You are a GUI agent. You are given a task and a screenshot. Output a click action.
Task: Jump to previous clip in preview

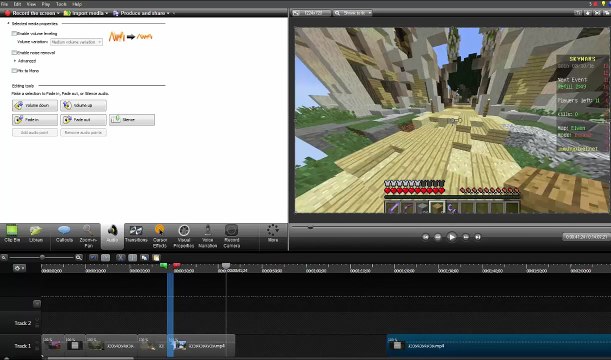(426, 237)
